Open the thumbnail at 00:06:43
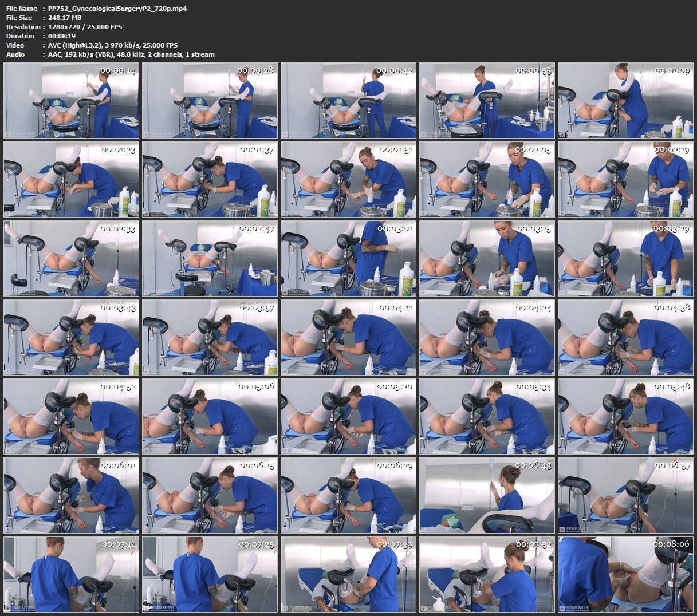 click(x=487, y=495)
